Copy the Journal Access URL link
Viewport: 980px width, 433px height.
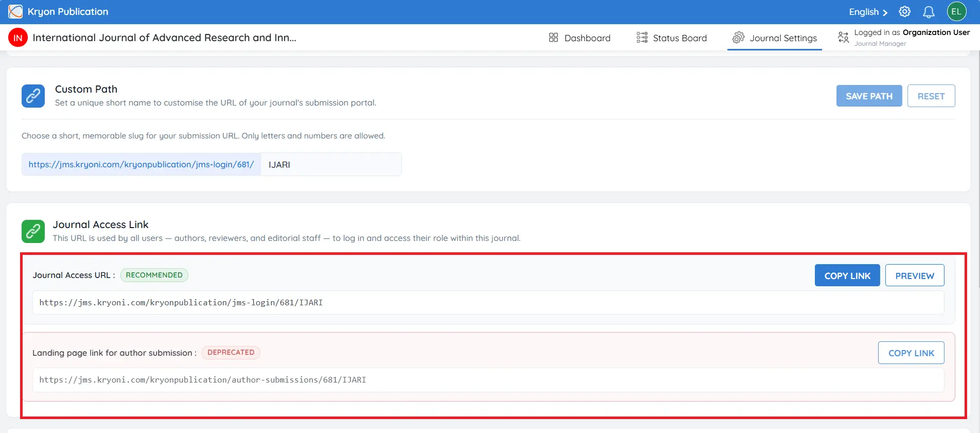847,275
